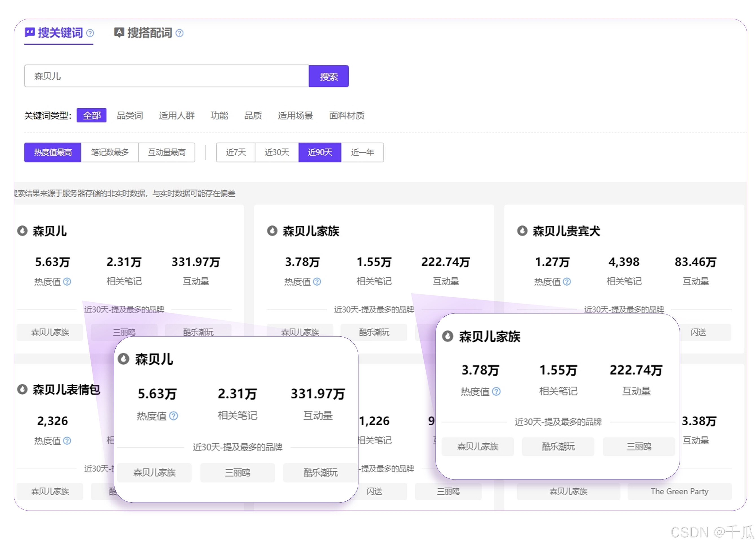Click 热度值 help icon in enlarged 森贝儿 popup
The image size is (756, 545).
coord(173,416)
